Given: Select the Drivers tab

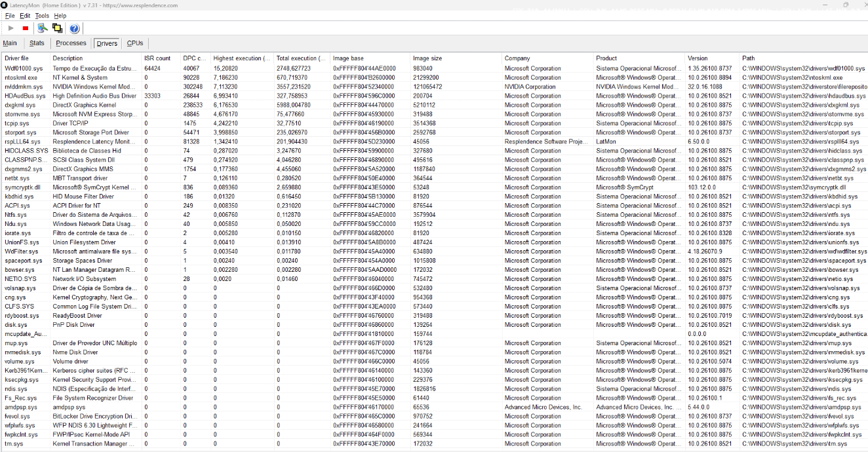Looking at the screenshot, I should pyautogui.click(x=107, y=43).
